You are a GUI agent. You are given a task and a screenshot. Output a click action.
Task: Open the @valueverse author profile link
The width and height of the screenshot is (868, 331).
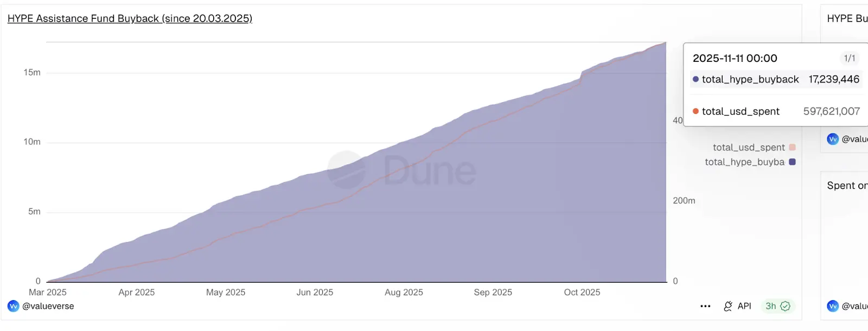tap(48, 306)
